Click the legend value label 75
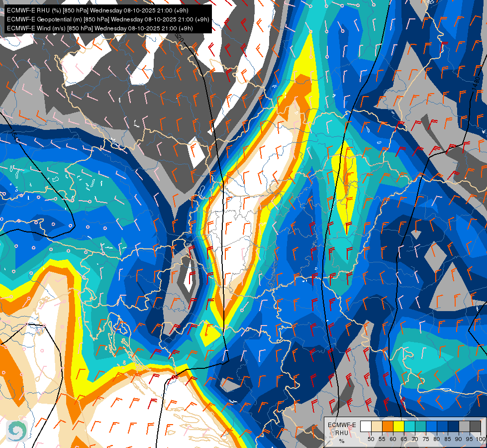This screenshot has height=448, width=487. [426, 439]
